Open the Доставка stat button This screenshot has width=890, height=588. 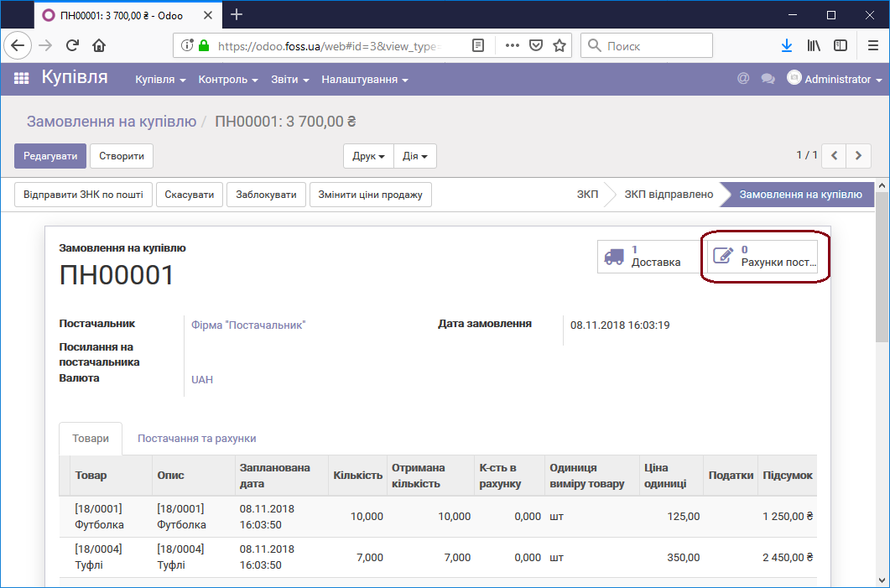point(648,257)
